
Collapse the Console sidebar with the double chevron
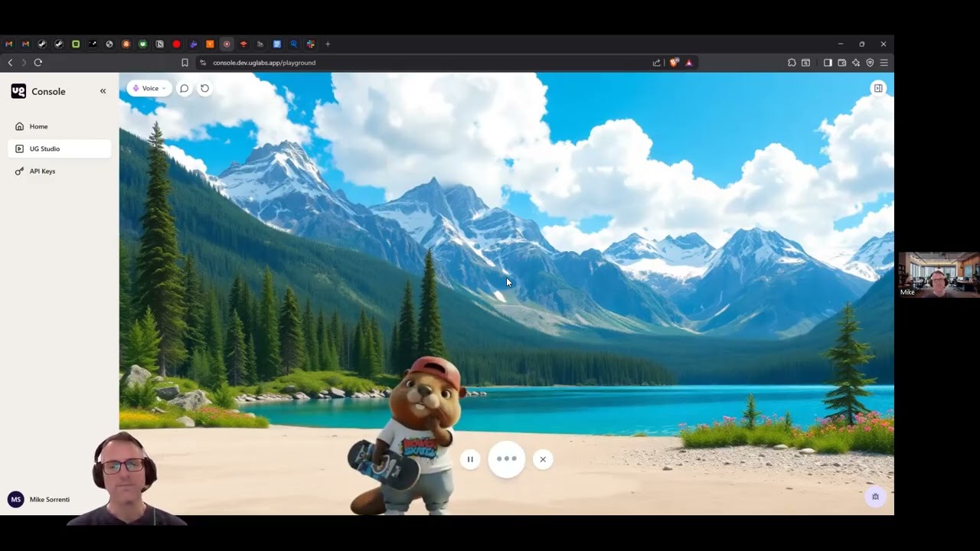pyautogui.click(x=103, y=91)
